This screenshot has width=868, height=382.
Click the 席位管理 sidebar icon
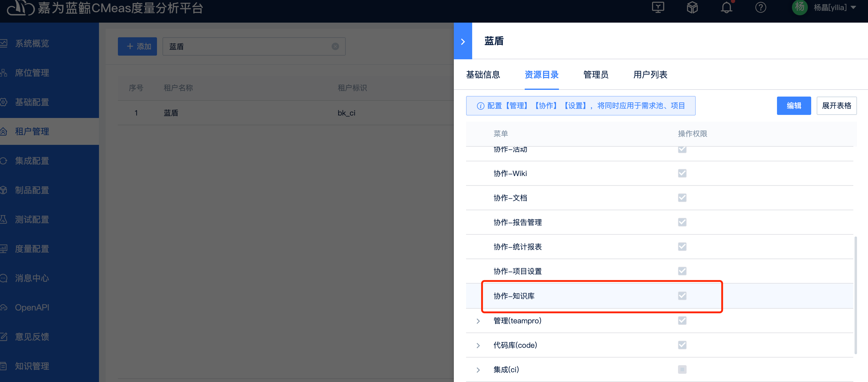(x=3, y=72)
